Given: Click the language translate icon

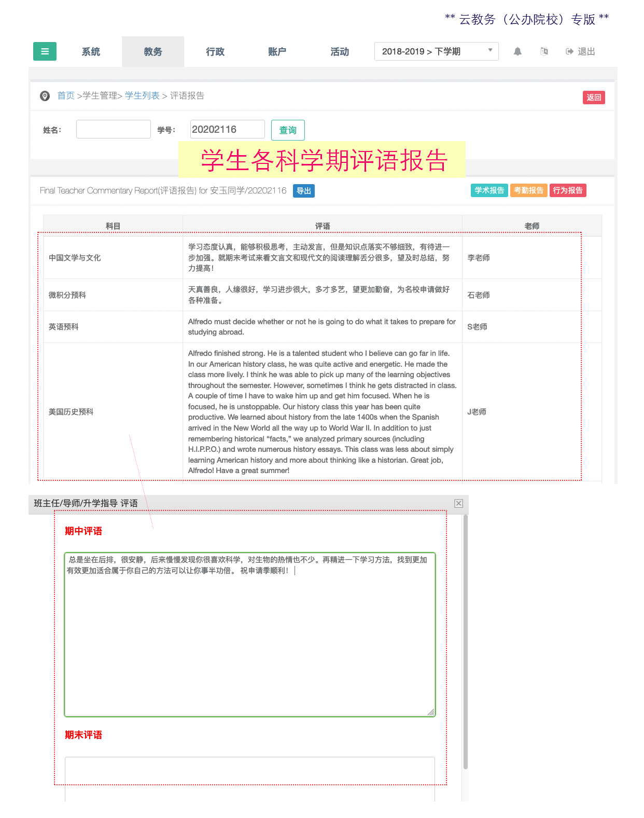Looking at the screenshot, I should [544, 51].
